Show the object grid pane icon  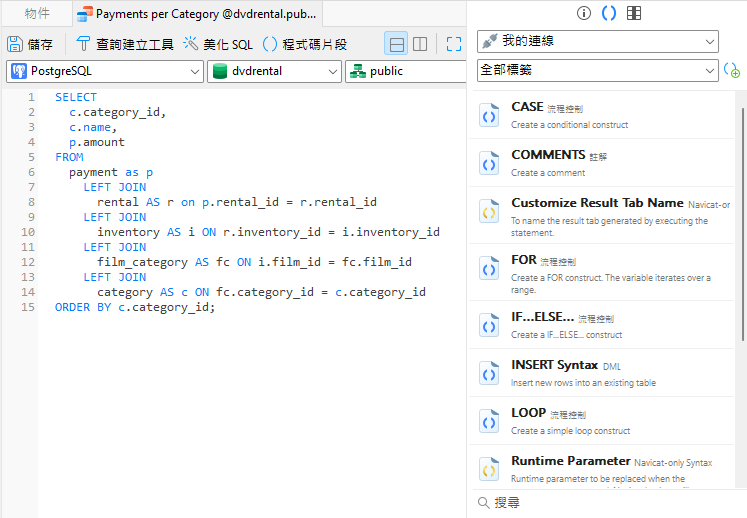point(634,13)
